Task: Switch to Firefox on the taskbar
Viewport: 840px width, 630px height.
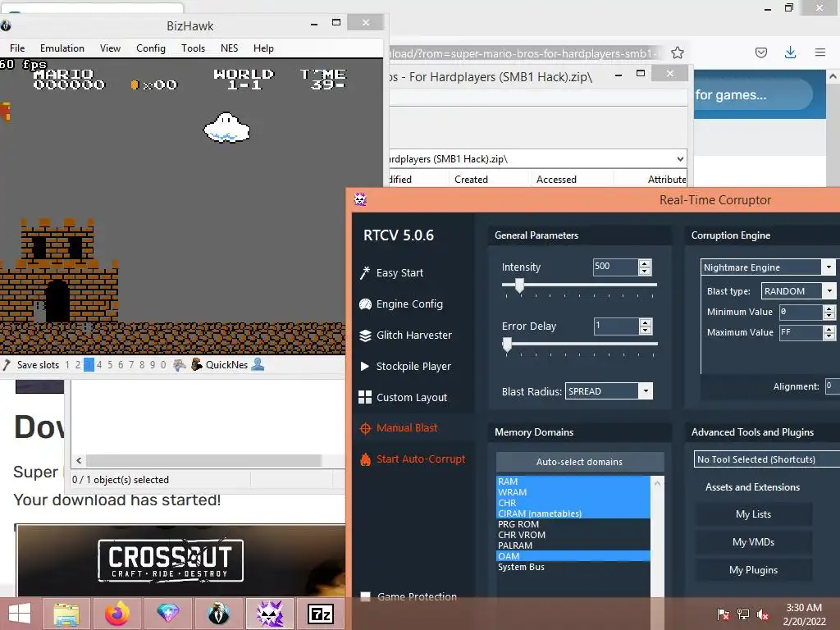Action: coord(116,614)
